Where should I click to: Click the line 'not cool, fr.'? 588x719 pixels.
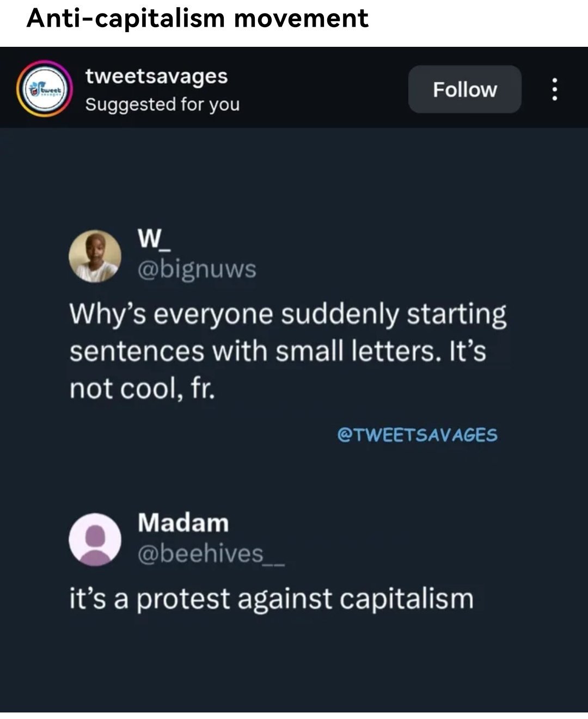click(142, 389)
